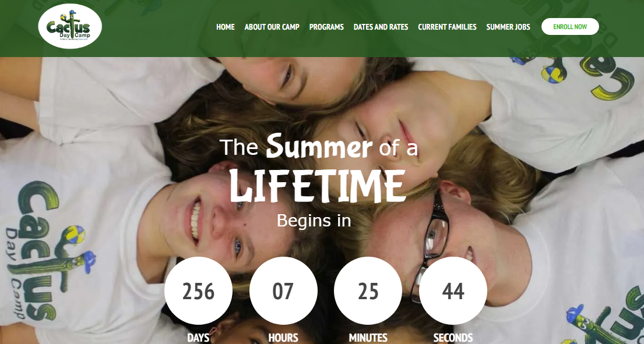
Task: Click the word Summer in headline
Action: [x=319, y=146]
